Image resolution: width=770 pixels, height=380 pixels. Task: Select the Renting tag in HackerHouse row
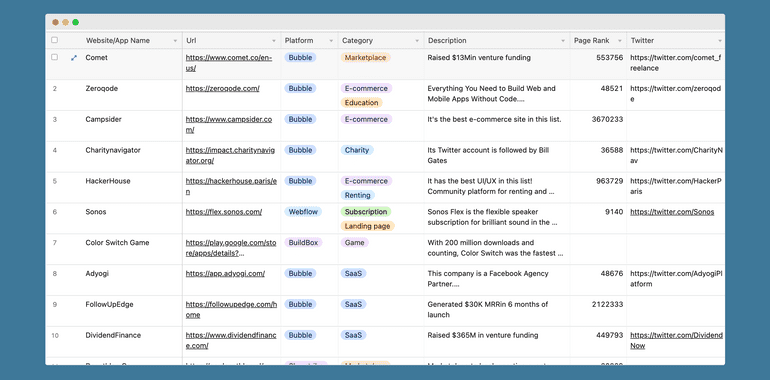point(358,195)
